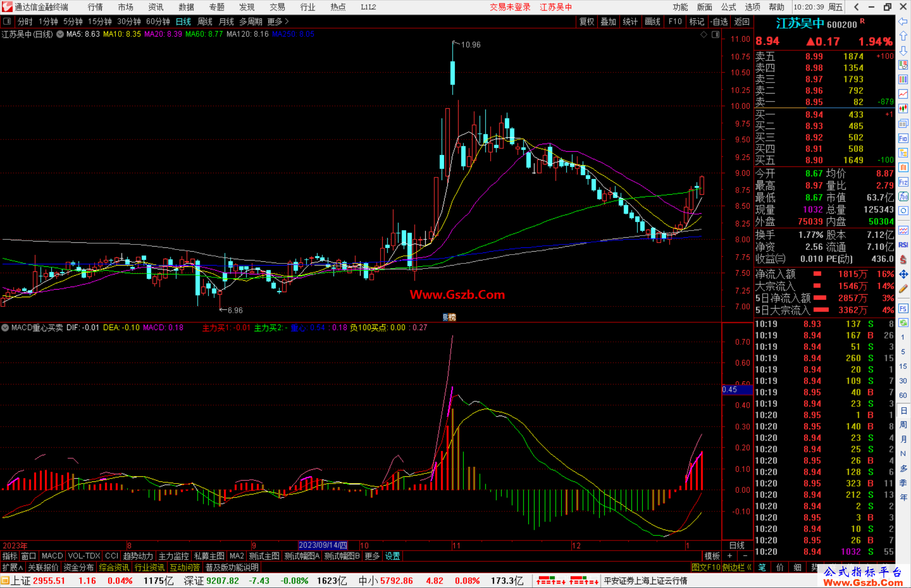Screen dimensions: 911x588
Task: Click the up arrow icon in right sidebar
Action: point(903,36)
